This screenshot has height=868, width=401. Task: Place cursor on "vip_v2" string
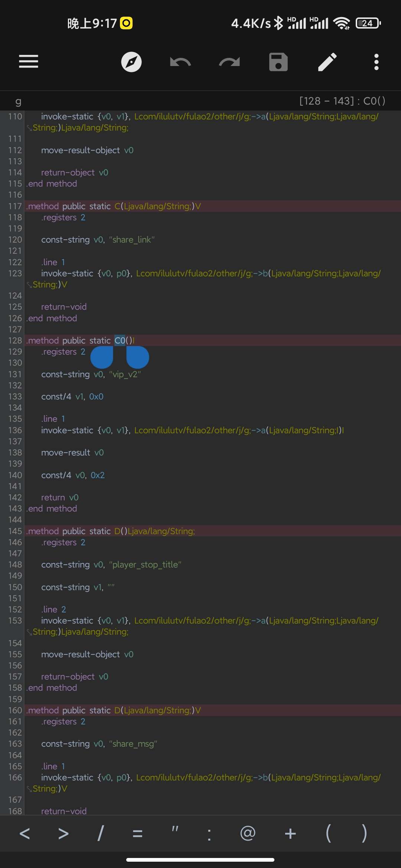(125, 374)
